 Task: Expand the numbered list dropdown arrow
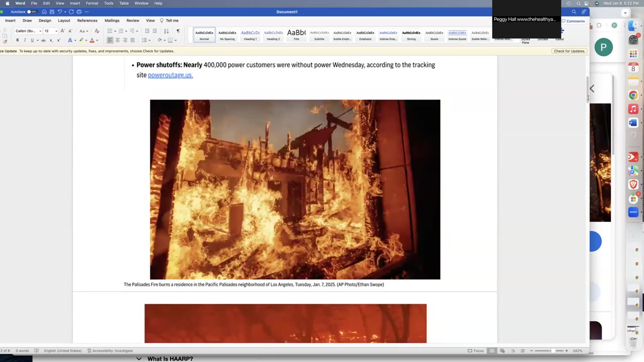point(126,31)
